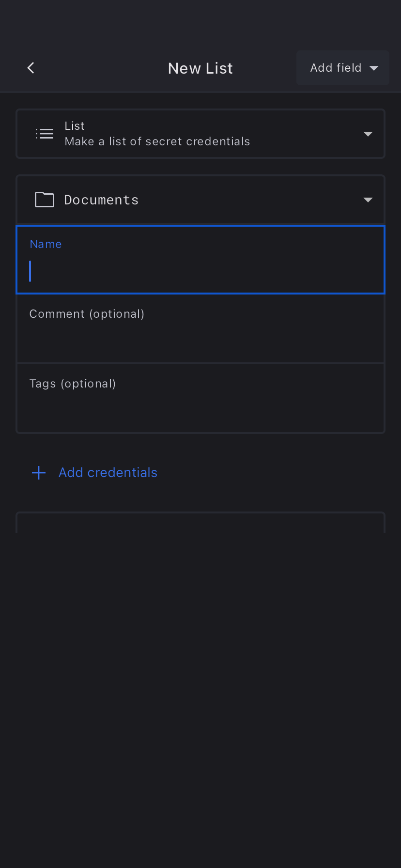Screen dimensions: 401x868
Task: Click "Make a list of secret credentials" description
Action: pos(157,141)
